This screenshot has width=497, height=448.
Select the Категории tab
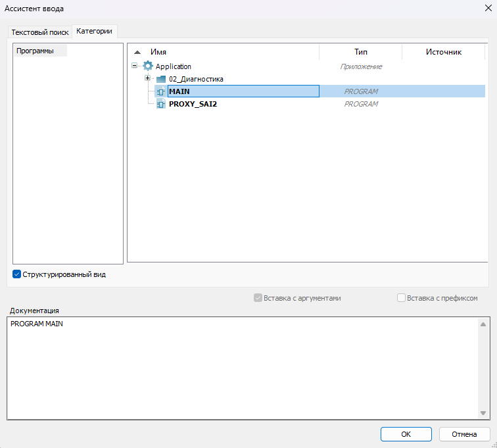tap(95, 32)
